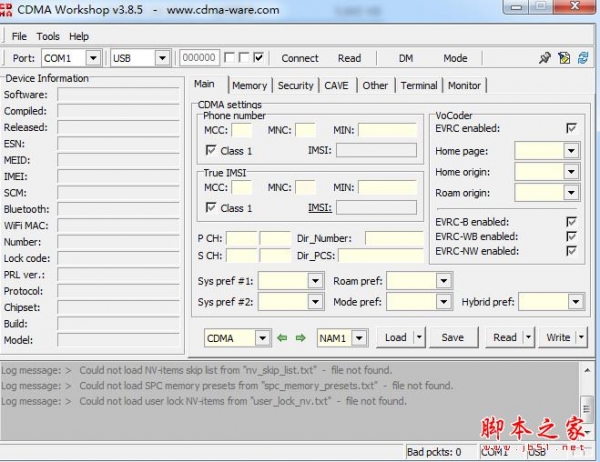Click the Write button

[x=558, y=337]
